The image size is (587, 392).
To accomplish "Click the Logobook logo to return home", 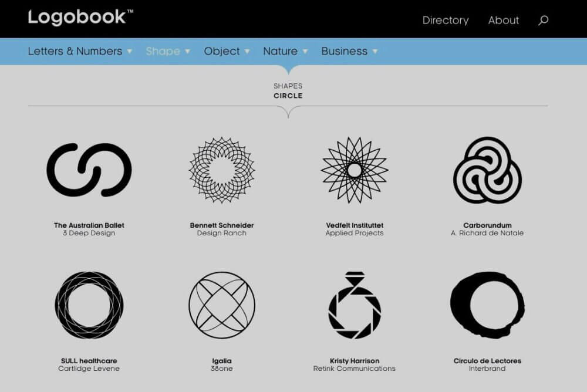I will (79, 17).
